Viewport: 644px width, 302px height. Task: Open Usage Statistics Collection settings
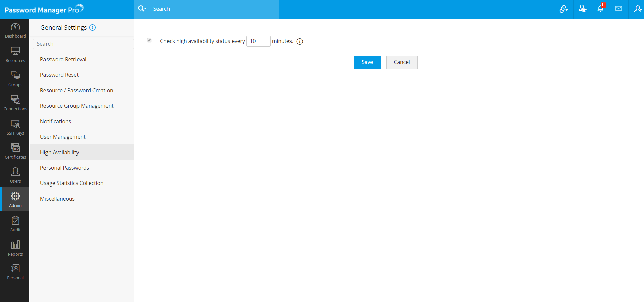pyautogui.click(x=82, y=183)
